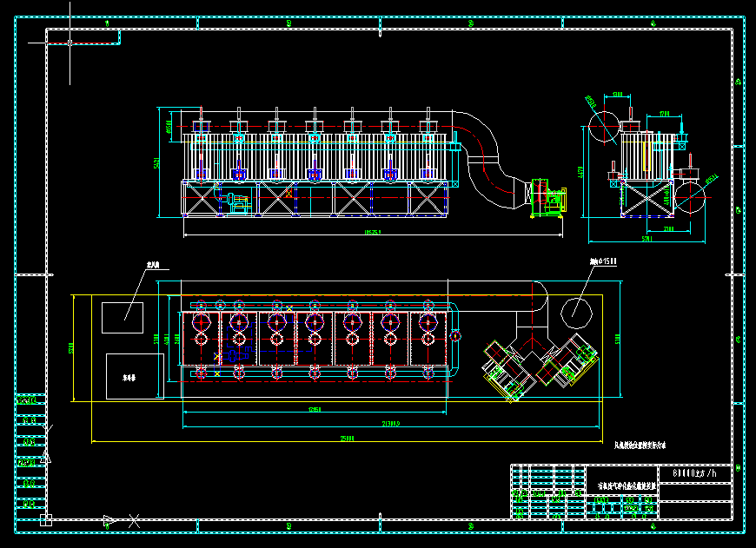The width and height of the screenshot is (756, 548).
Task: Select the green blower at elevation view's right end
Action: click(x=547, y=198)
